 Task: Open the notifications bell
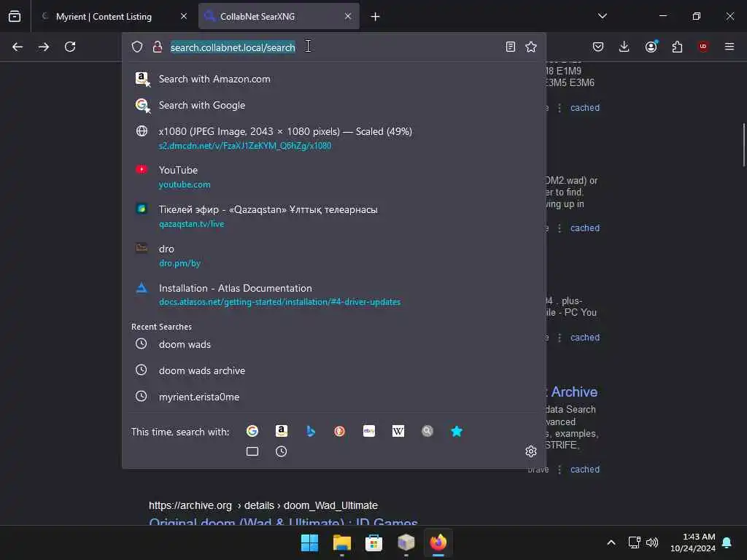click(x=727, y=542)
